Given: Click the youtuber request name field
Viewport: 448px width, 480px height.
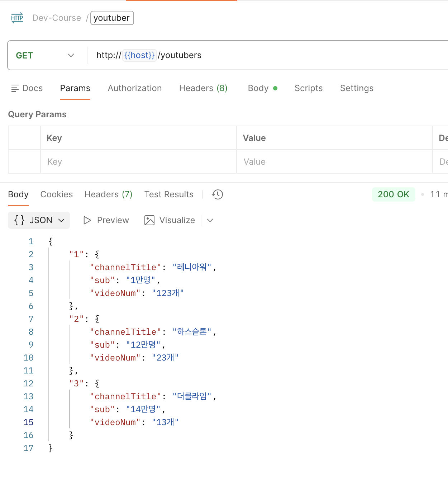Looking at the screenshot, I should coord(112,18).
